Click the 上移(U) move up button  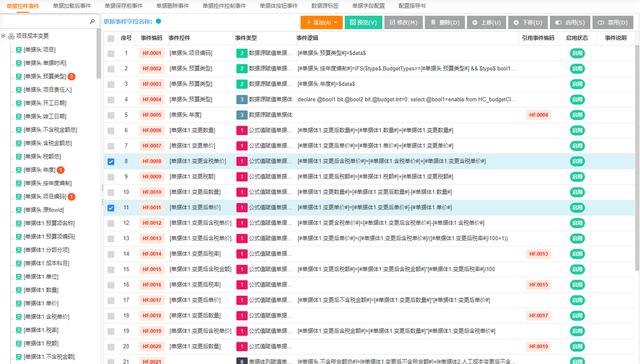pyautogui.click(x=487, y=22)
